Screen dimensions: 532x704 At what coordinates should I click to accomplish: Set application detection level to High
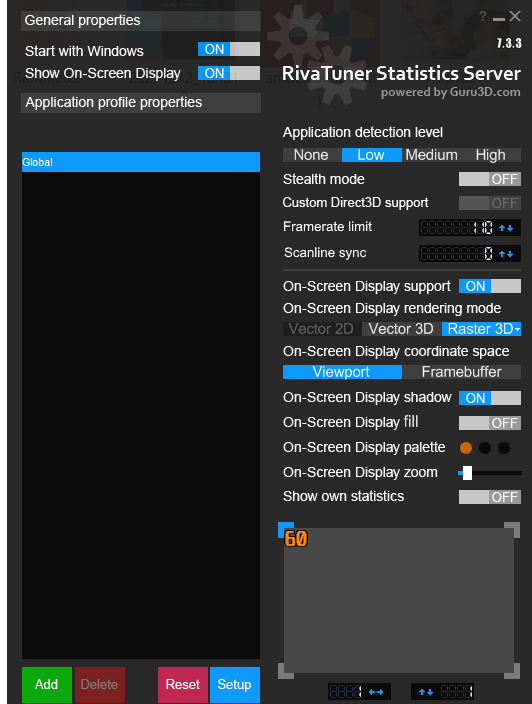click(x=491, y=155)
